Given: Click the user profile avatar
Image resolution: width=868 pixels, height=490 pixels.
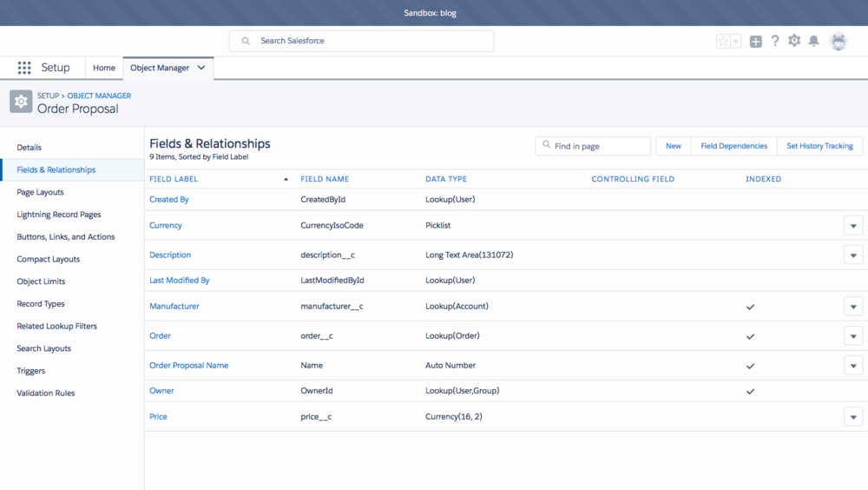Looking at the screenshot, I should [x=838, y=41].
